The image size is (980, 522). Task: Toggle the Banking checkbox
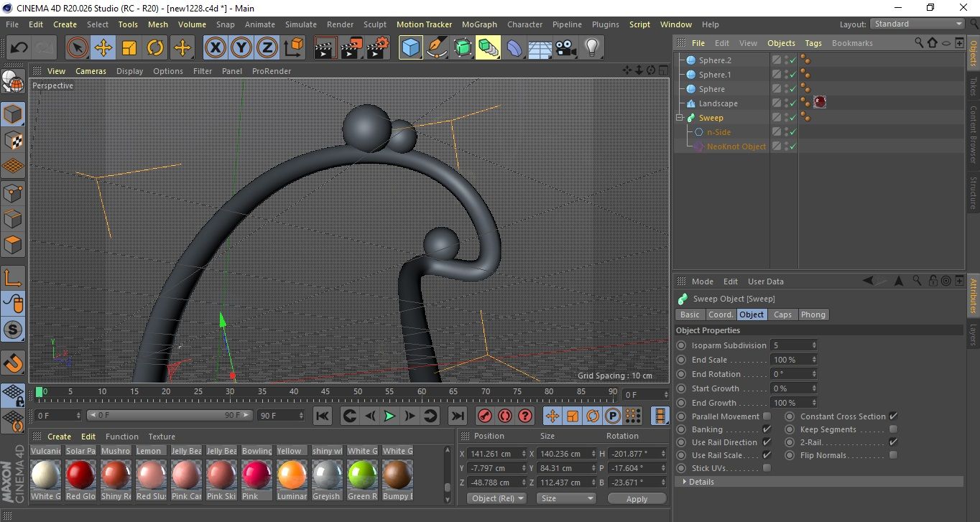767,429
